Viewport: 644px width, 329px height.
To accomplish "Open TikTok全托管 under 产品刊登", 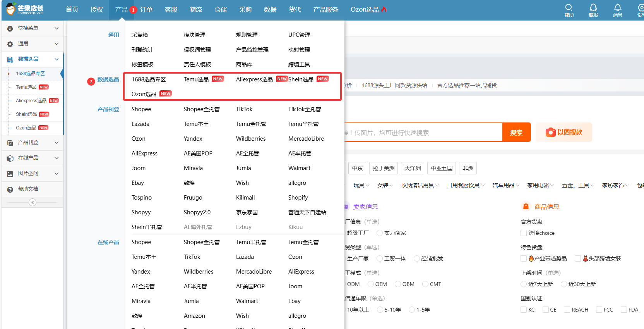I will tap(305, 109).
